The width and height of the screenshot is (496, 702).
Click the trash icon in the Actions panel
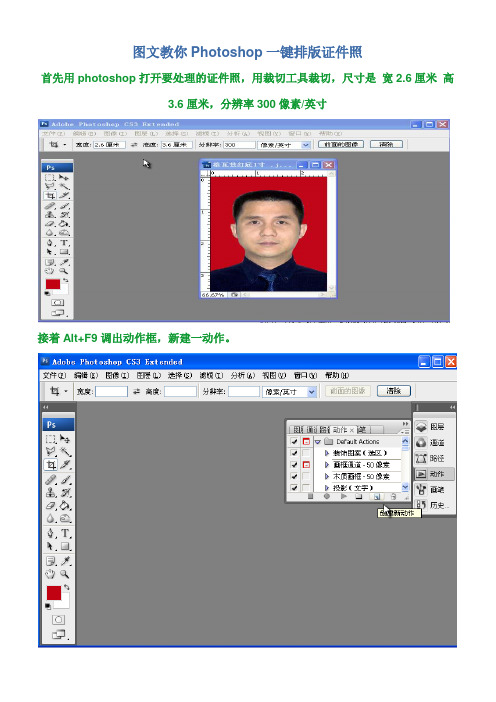(x=393, y=497)
